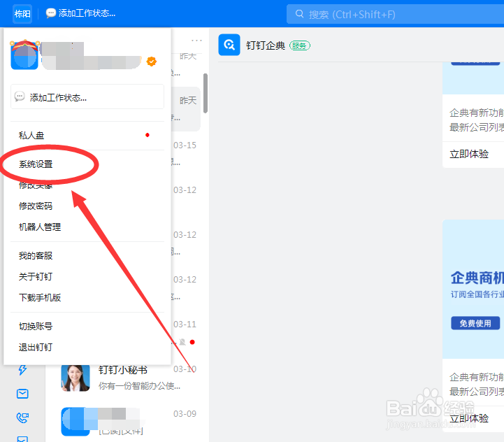This screenshot has width=504, height=442.
Task: Click the 添加工作状态 button in the top bar
Action: (80, 13)
